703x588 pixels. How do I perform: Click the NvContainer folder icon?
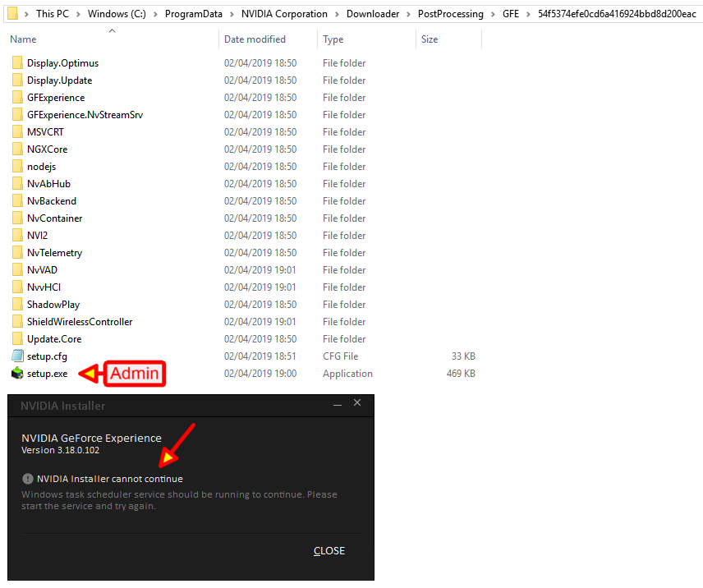(17, 218)
